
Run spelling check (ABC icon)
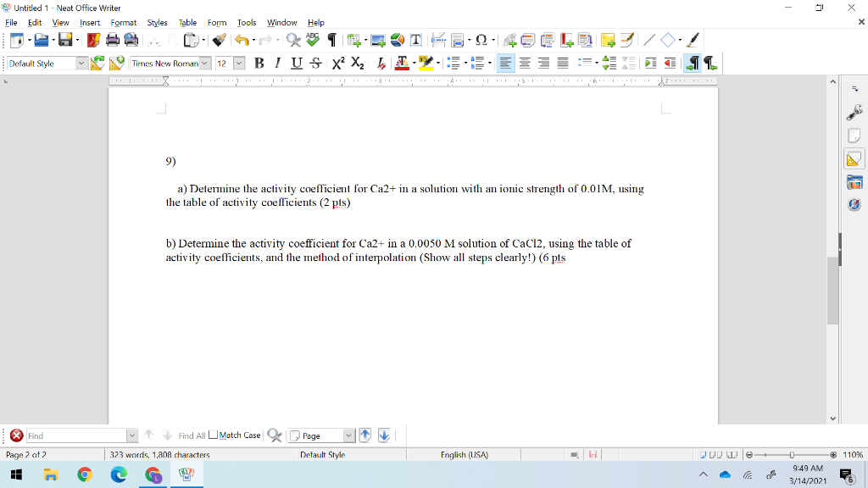[313, 40]
